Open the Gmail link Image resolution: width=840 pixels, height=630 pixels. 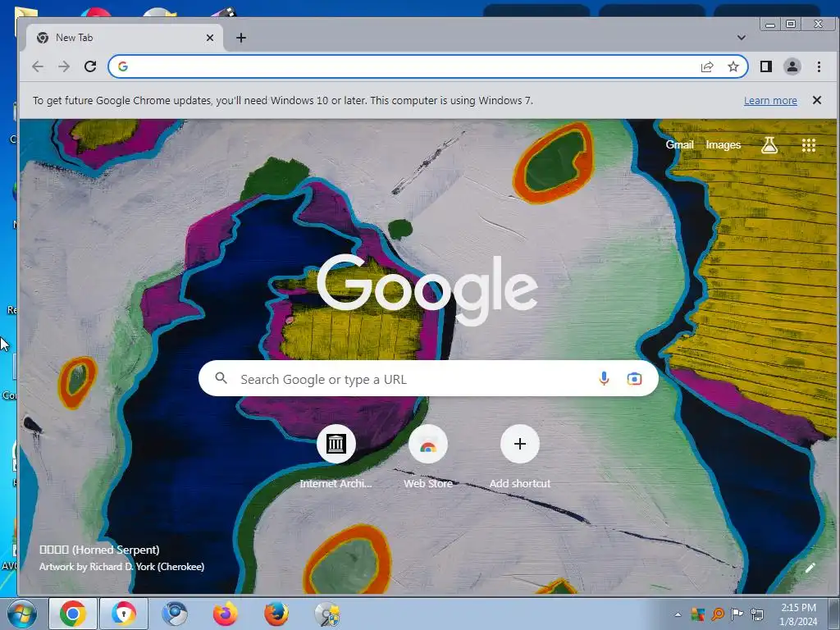679,144
